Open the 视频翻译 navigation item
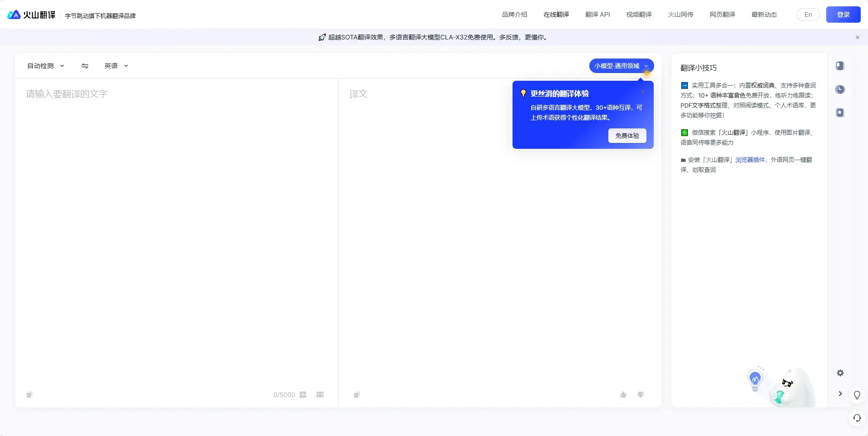The height and width of the screenshot is (436, 868). pyautogui.click(x=639, y=14)
